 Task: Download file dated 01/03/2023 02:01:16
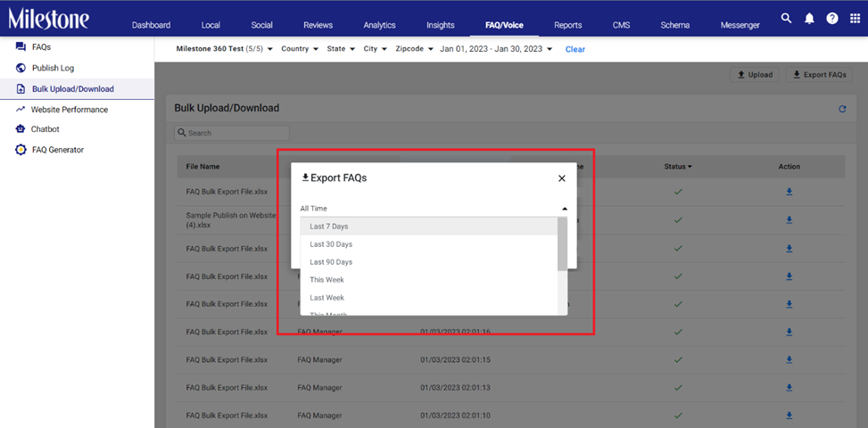789,332
